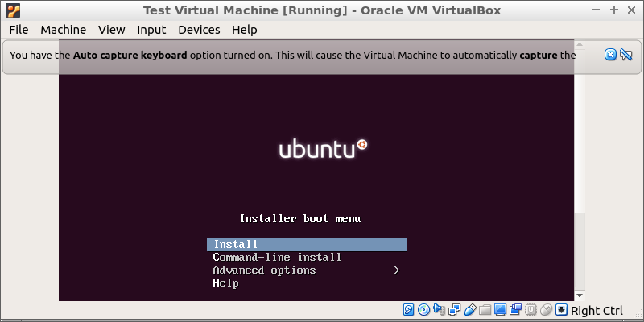The height and width of the screenshot is (322, 644).
Task: Click the hard disk activity icon
Action: pyautogui.click(x=409, y=310)
